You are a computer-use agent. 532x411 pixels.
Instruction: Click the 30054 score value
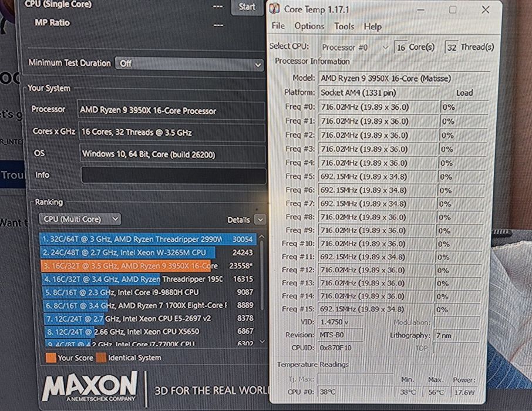coord(243,240)
